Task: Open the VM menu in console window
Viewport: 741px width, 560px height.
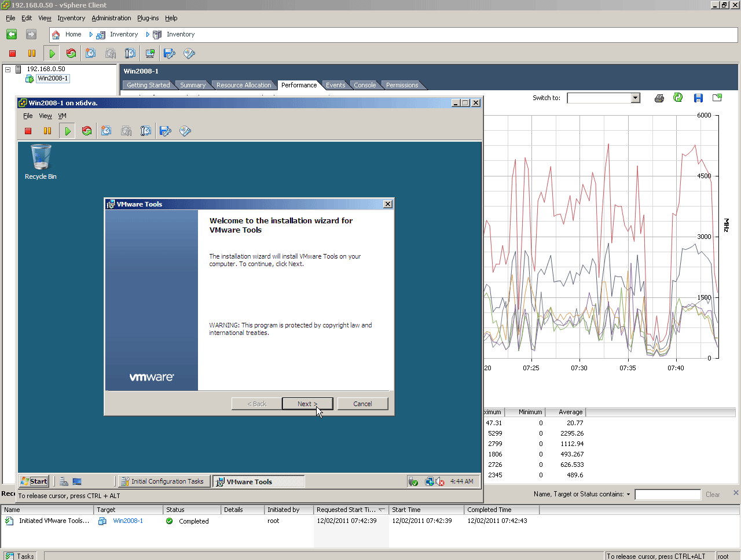Action: (62, 116)
